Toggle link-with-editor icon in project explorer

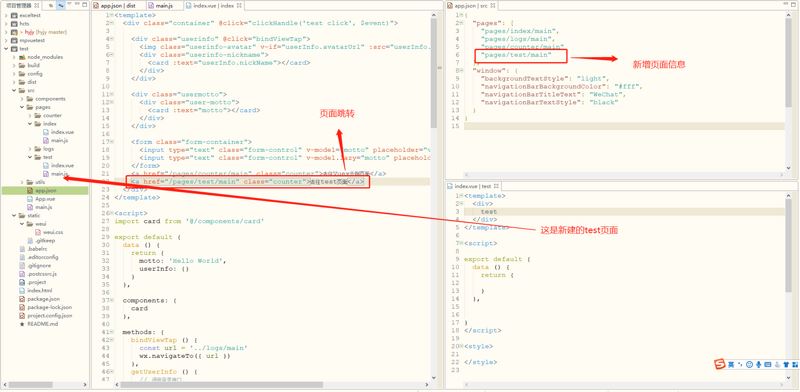tap(60, 5)
